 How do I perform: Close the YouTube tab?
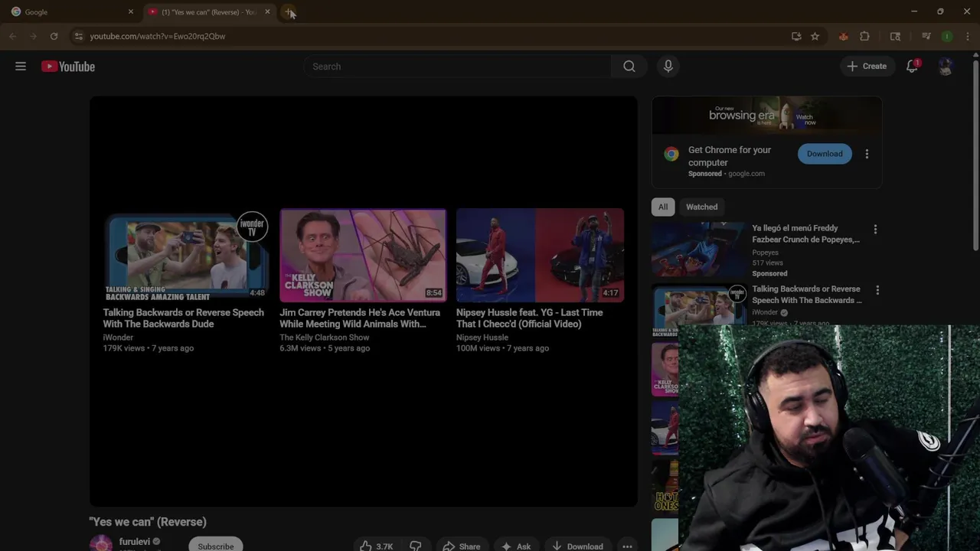(267, 11)
